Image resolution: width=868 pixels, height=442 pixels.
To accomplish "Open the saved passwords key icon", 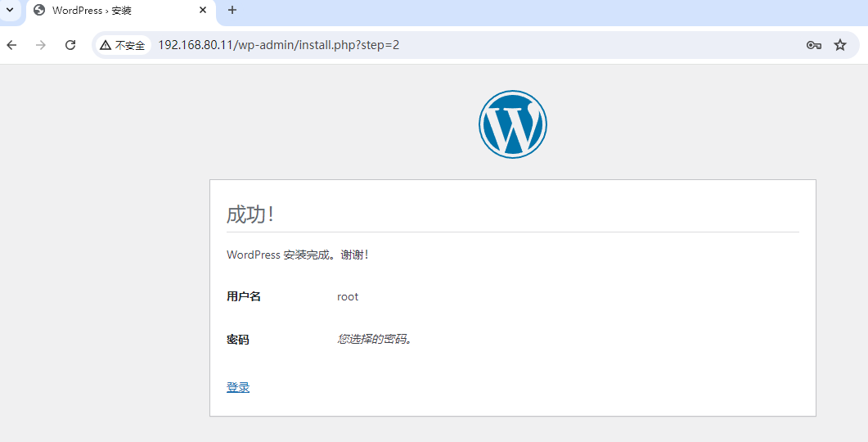I will coord(813,45).
